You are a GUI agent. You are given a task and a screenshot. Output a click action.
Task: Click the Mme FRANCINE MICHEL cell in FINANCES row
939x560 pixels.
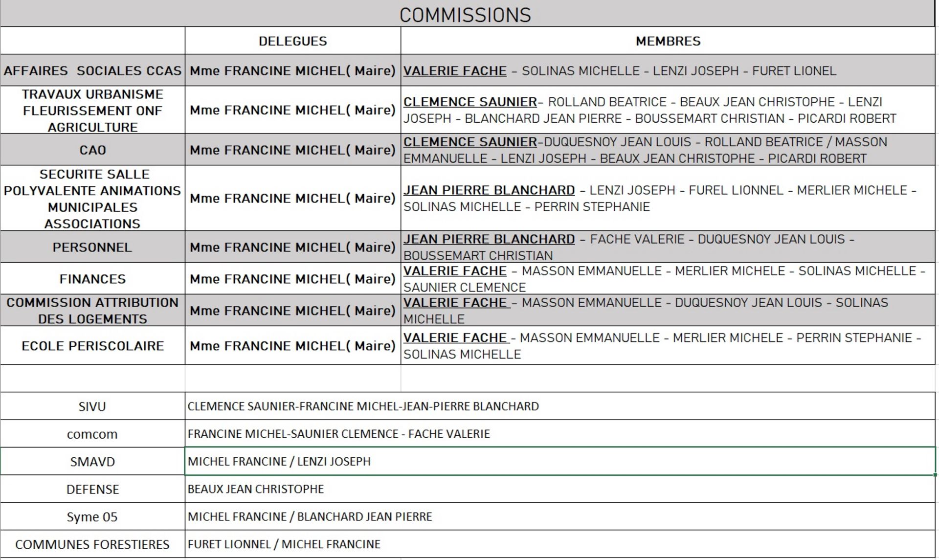(x=292, y=279)
